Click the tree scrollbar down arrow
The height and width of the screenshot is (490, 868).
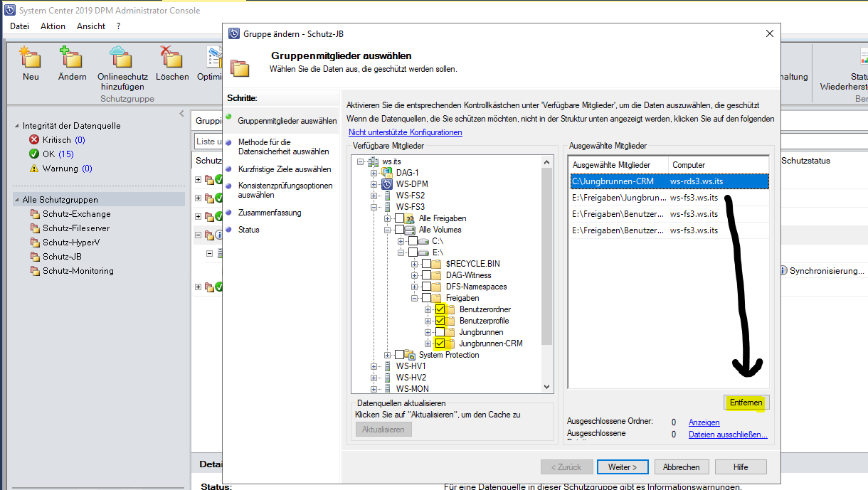pyautogui.click(x=546, y=387)
